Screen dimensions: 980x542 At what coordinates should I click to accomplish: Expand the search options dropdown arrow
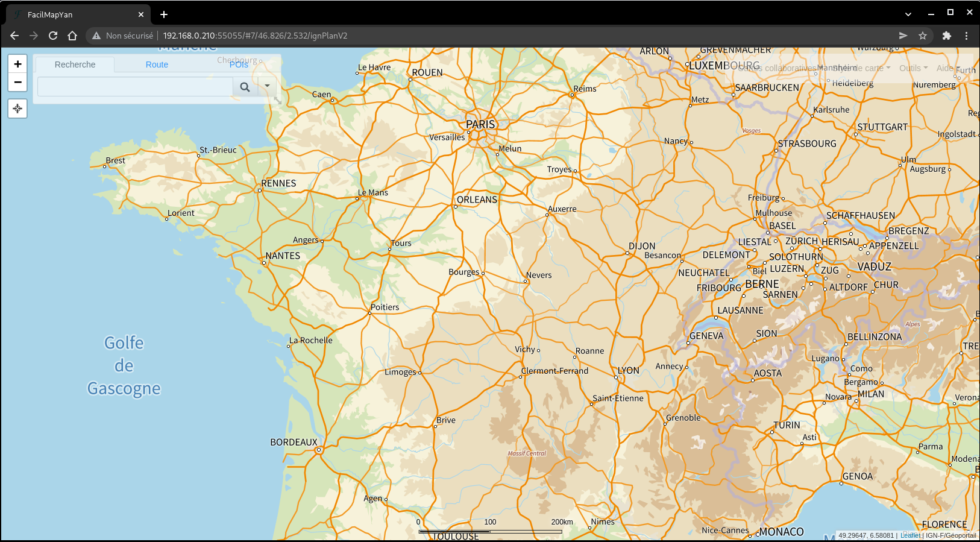(x=267, y=86)
